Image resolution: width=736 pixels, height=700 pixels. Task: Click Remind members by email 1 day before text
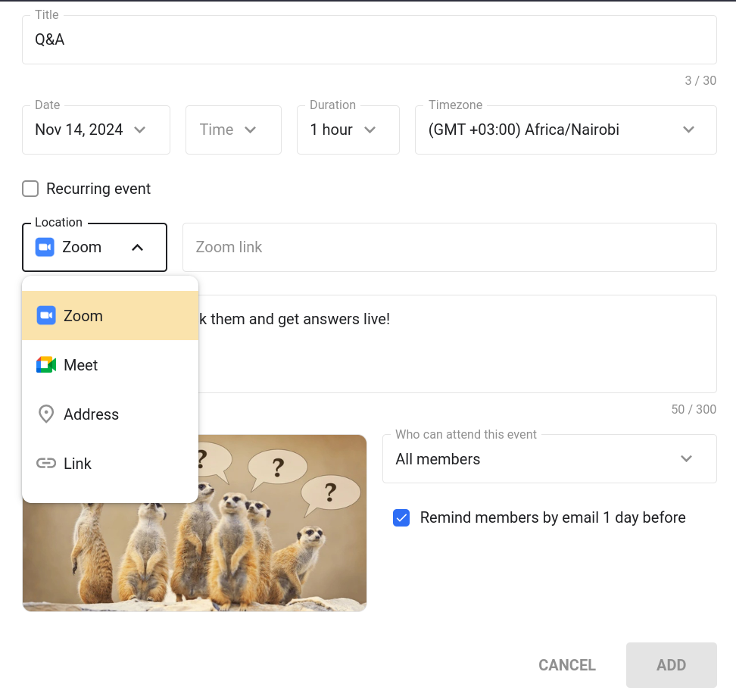pos(553,517)
